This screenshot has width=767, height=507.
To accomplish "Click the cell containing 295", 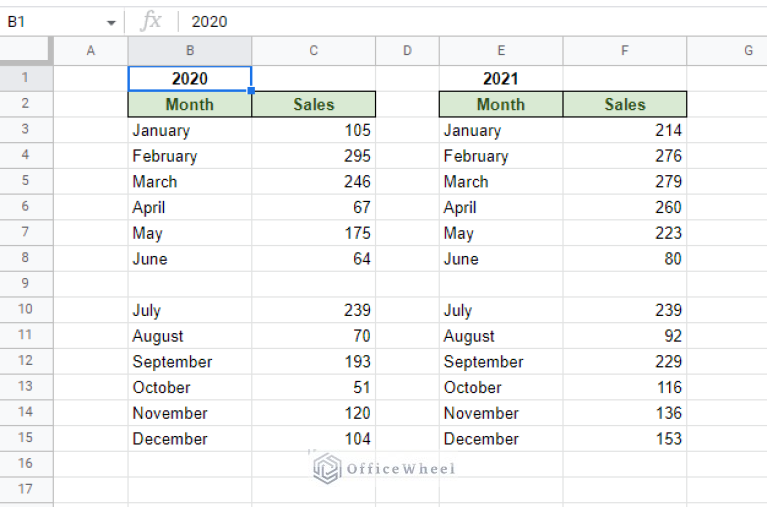I will [314, 156].
